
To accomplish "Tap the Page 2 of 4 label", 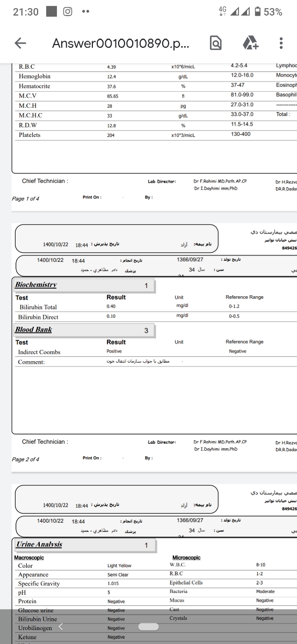I will [x=25, y=459].
